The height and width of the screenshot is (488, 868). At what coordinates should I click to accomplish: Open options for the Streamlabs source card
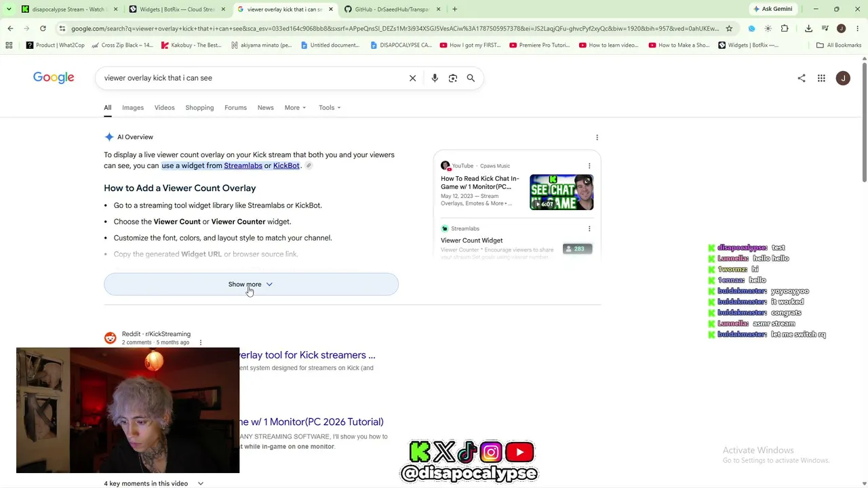click(x=589, y=229)
